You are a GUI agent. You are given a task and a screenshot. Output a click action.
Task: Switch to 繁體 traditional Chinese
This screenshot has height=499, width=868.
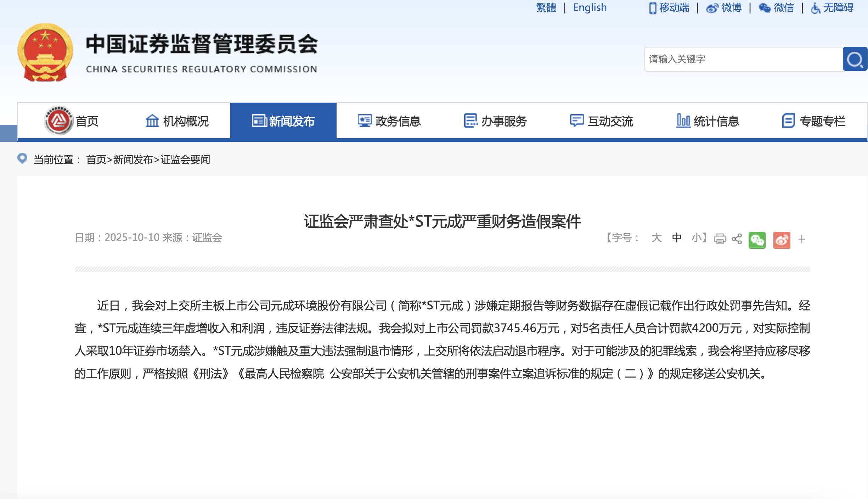click(546, 8)
